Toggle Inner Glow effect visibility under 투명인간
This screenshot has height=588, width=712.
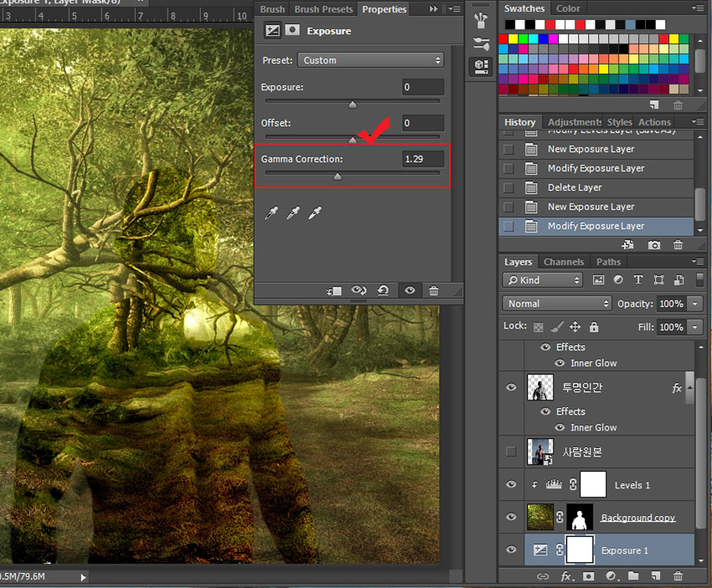click(x=560, y=427)
